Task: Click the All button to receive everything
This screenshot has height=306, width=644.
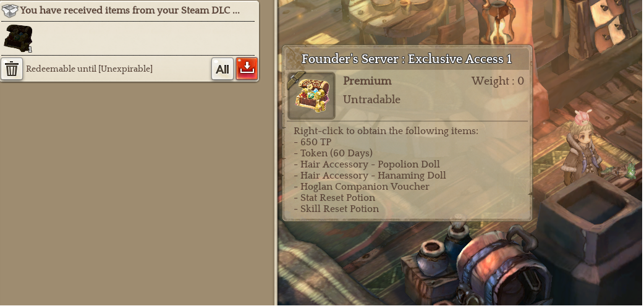Action: point(222,69)
